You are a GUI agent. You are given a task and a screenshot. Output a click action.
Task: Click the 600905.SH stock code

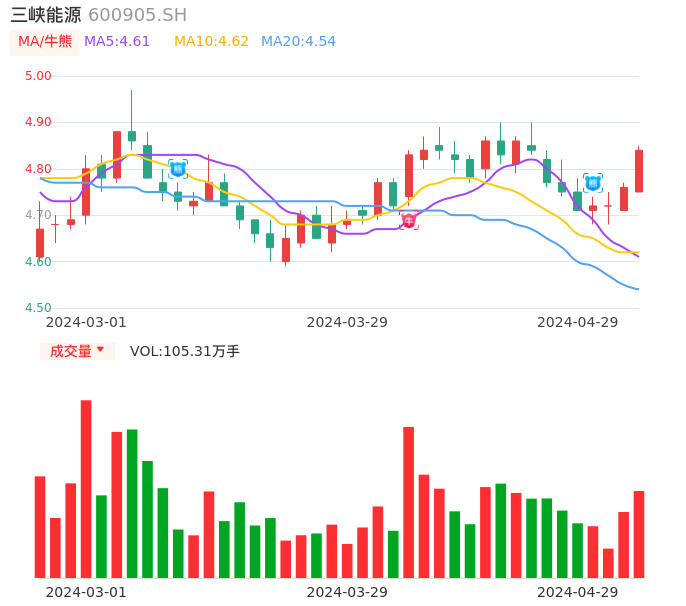137,15
